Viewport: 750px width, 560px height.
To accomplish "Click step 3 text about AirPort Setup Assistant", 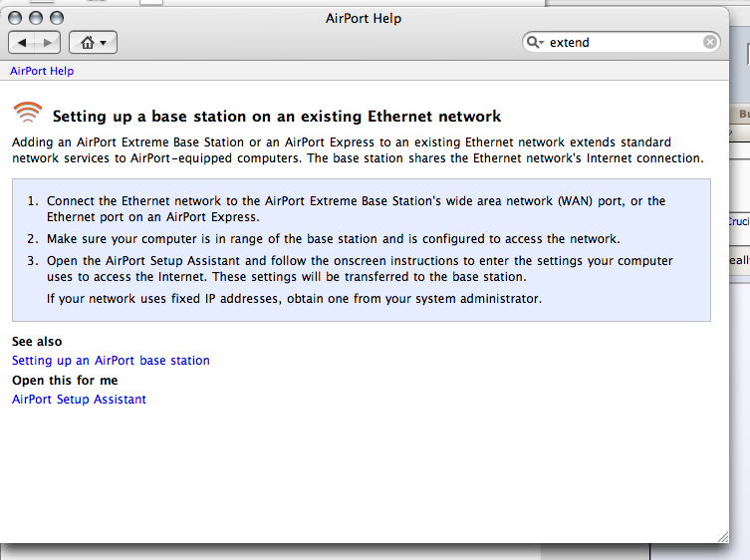I will click(360, 268).
